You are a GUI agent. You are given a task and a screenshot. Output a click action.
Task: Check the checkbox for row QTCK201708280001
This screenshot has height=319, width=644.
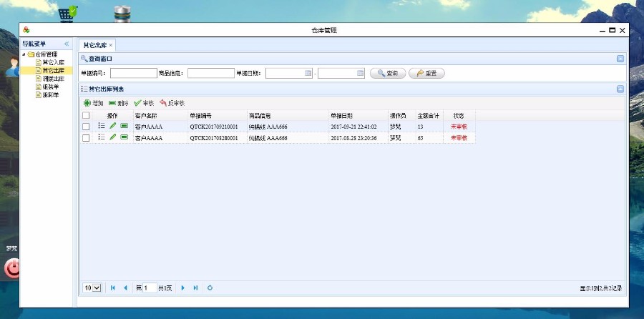coord(86,138)
